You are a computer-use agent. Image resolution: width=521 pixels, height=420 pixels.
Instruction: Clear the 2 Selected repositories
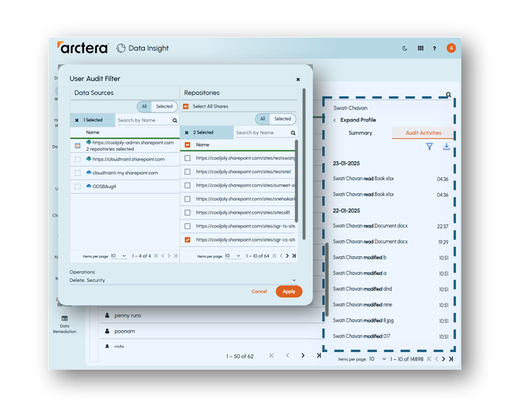point(187,133)
